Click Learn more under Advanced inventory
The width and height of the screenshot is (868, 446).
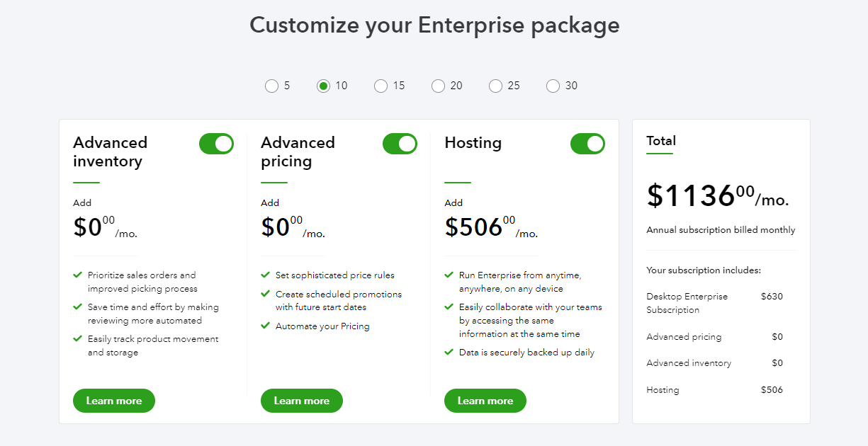pyautogui.click(x=113, y=400)
